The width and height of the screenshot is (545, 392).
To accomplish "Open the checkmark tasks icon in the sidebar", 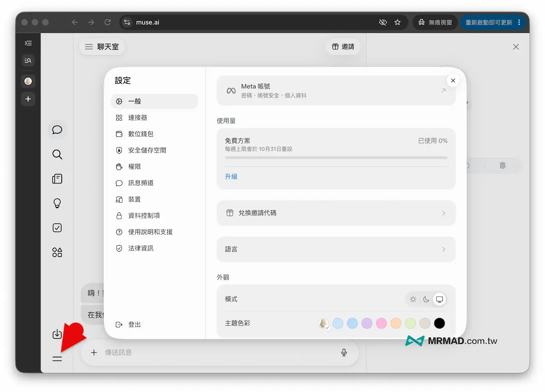I will pos(57,228).
